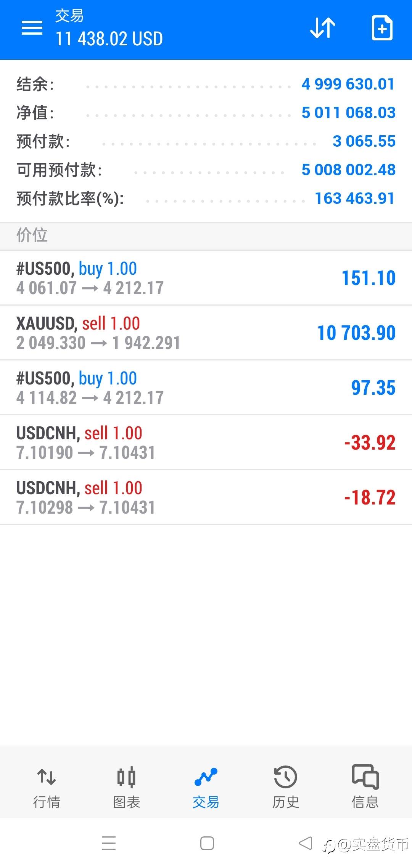Tap the 净值 equity row
The width and height of the screenshot is (412, 868).
coord(206,113)
